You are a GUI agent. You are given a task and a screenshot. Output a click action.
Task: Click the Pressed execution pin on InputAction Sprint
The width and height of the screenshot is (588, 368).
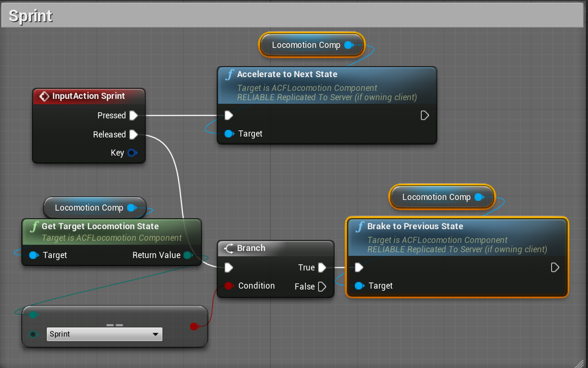click(x=133, y=116)
